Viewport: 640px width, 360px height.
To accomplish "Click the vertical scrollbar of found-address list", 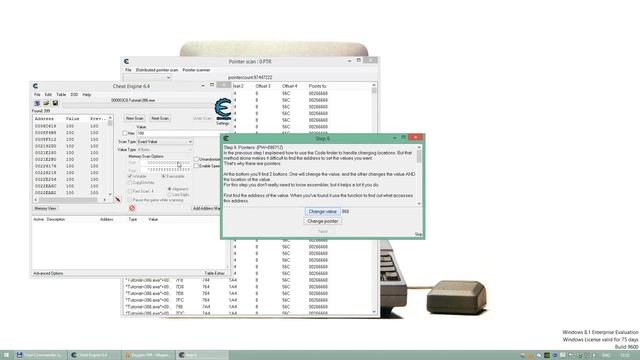I will click(x=110, y=156).
